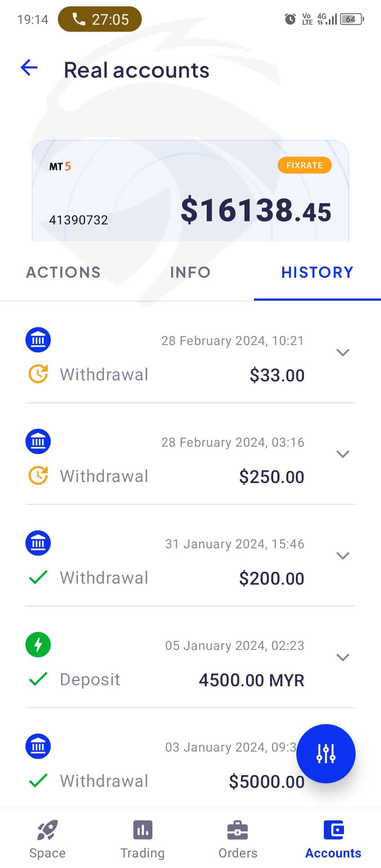Expand the 4500.00 MYR deposit entry
This screenshot has height=868, width=381.
click(x=343, y=657)
